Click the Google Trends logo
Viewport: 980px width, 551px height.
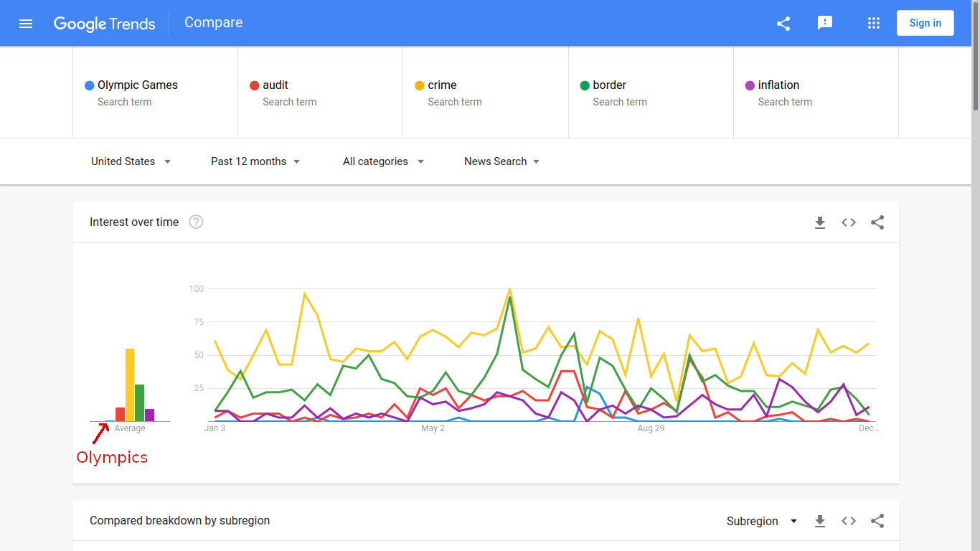click(x=104, y=24)
